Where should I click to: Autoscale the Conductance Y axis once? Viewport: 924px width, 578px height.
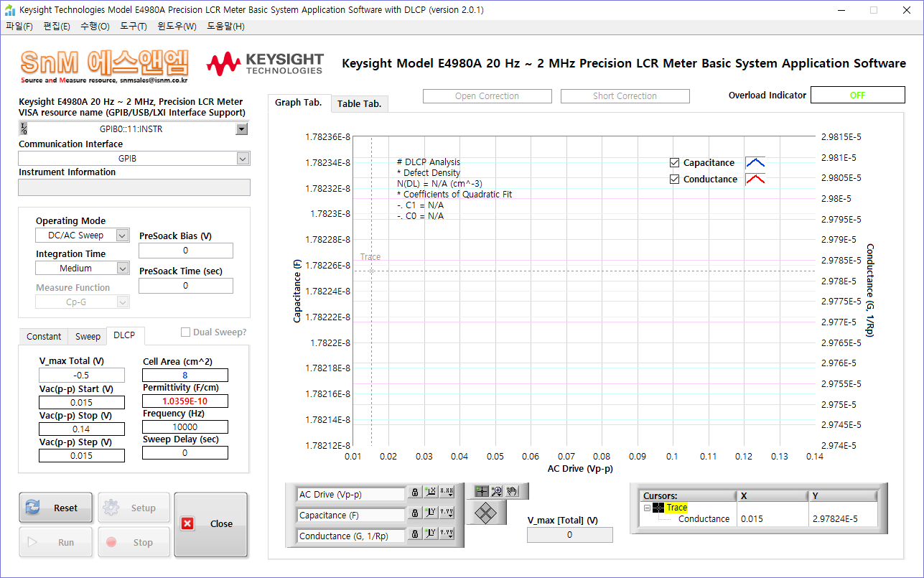[431, 534]
